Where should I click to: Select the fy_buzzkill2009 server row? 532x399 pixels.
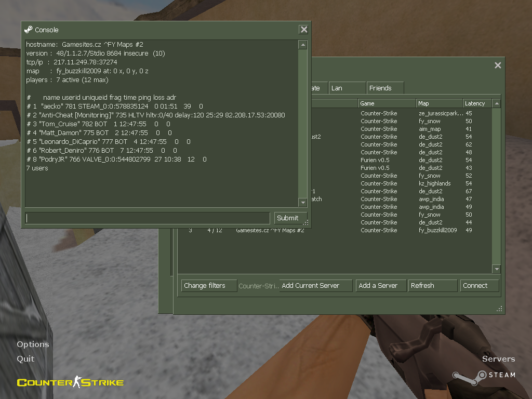(335, 230)
